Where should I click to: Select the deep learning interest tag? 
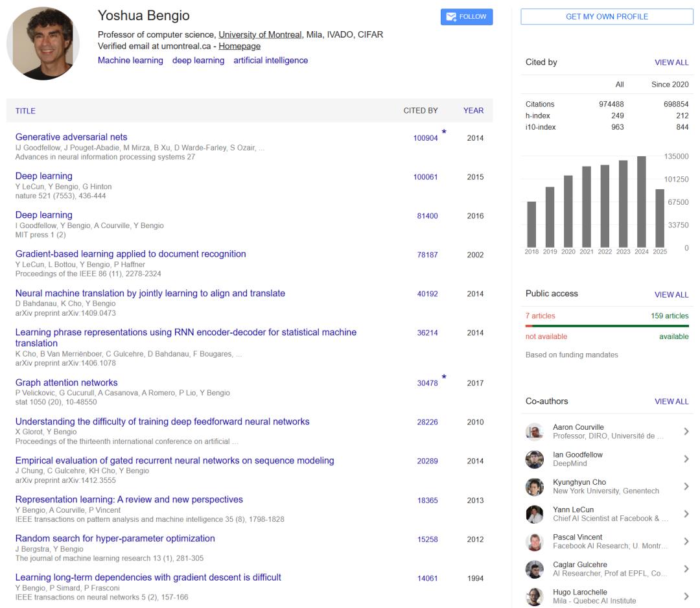198,60
